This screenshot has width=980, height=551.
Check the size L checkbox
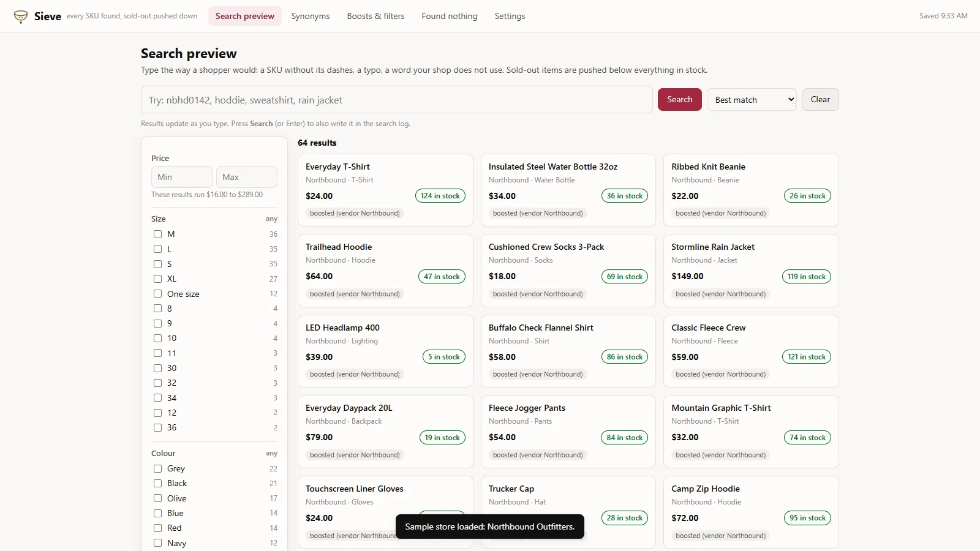point(157,249)
